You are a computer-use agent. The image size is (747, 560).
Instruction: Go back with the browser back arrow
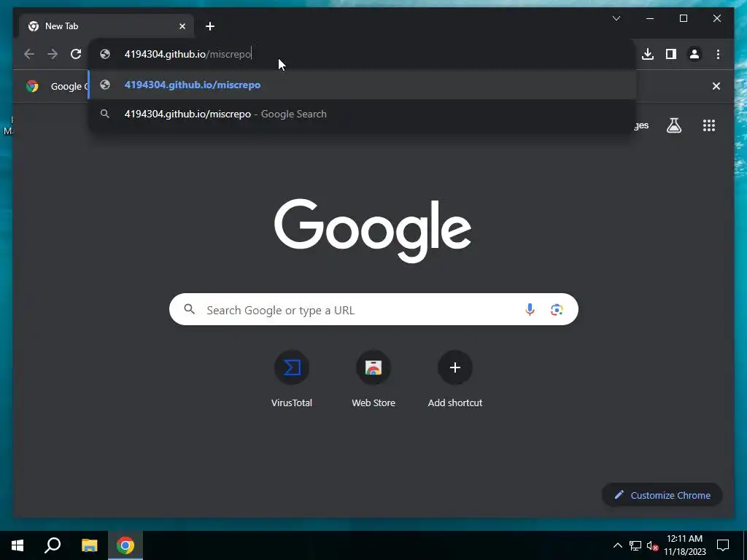pyautogui.click(x=29, y=54)
